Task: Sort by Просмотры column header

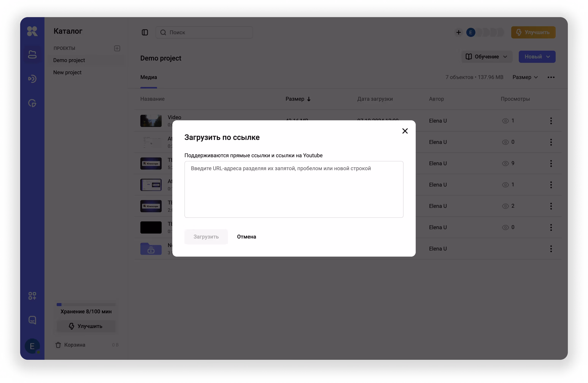Action: pyautogui.click(x=515, y=99)
